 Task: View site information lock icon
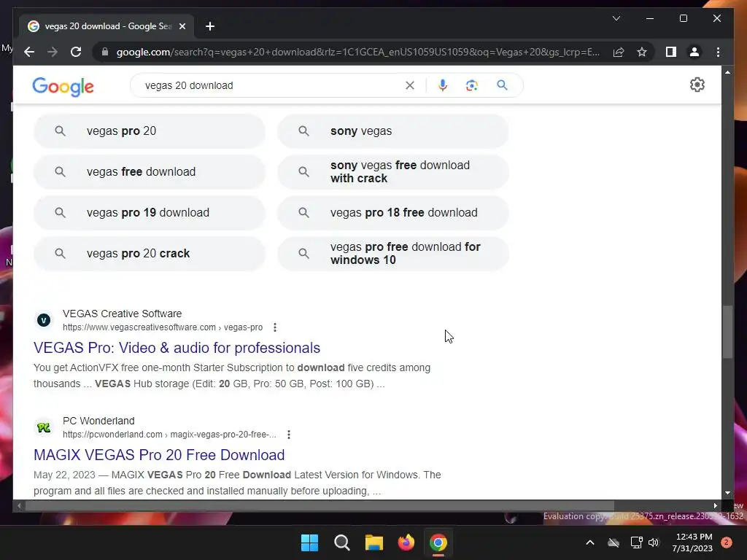105,52
